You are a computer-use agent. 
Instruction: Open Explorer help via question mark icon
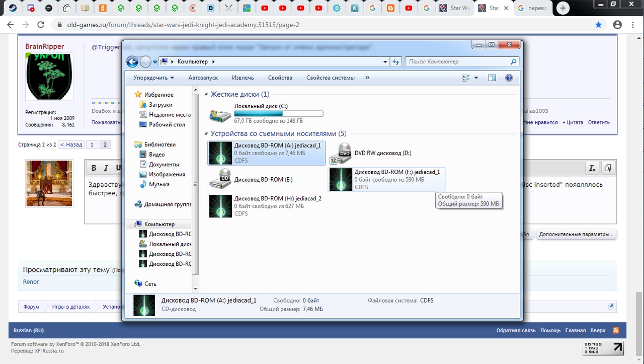[x=509, y=78]
